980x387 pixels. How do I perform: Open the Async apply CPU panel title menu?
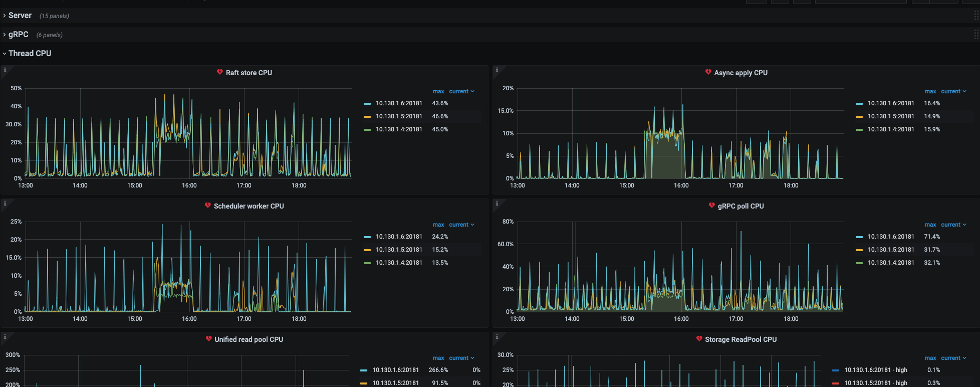tap(741, 73)
